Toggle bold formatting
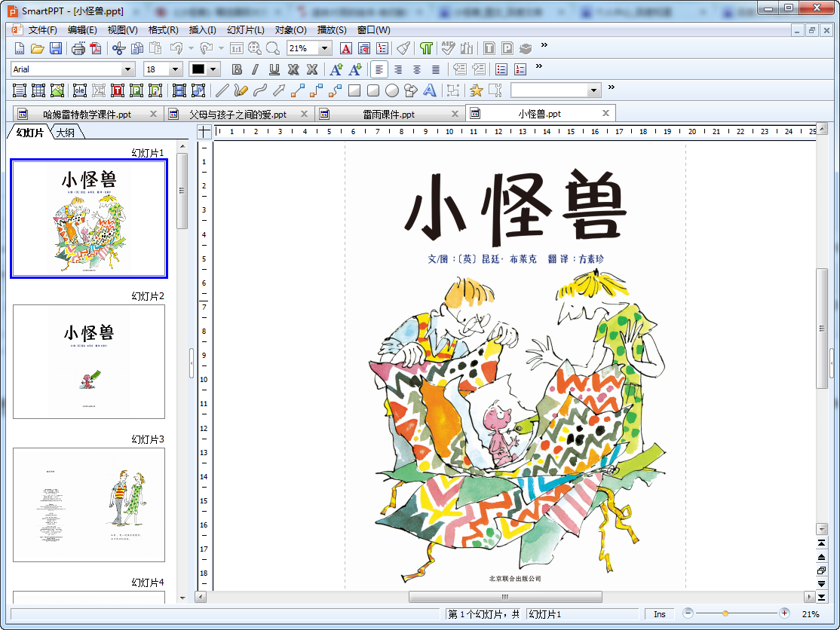 click(x=237, y=69)
